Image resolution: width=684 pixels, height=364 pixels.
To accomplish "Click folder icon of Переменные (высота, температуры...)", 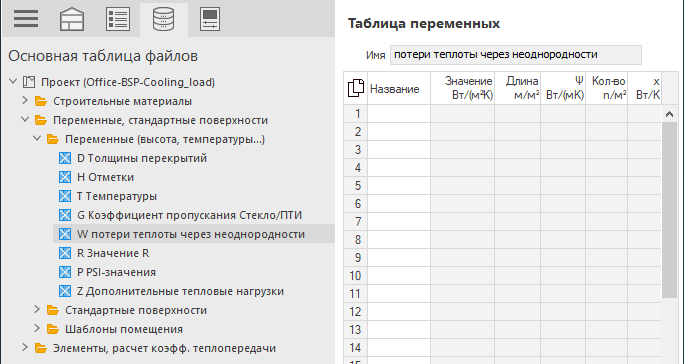I will (53, 139).
